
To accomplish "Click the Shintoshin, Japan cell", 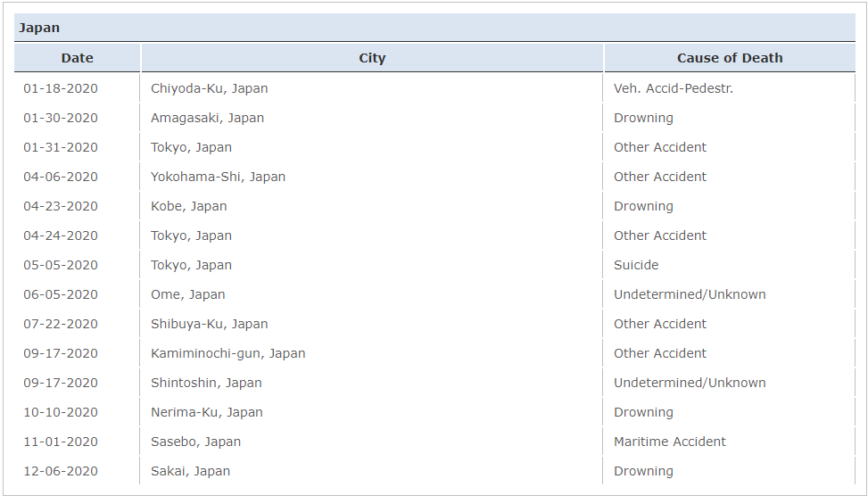I will pyautogui.click(x=206, y=383).
